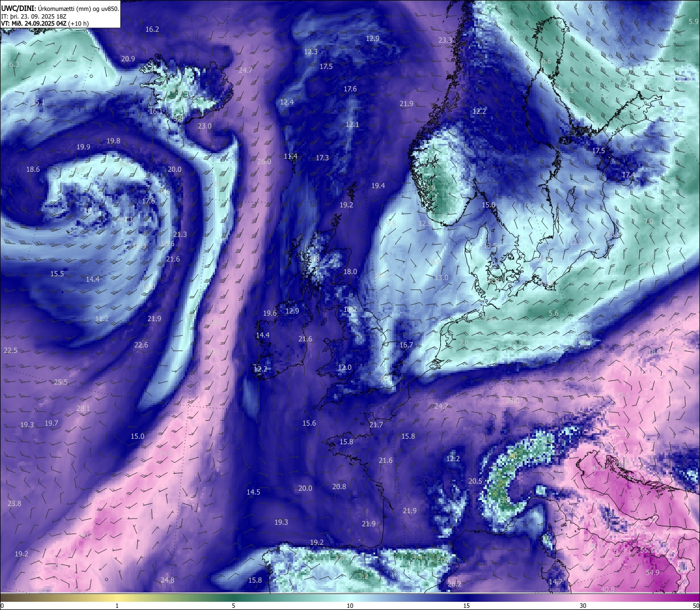Viewport: 700px width, 610px height.
Task: Click the 19.4 value west of Norway
Action: pos(378,185)
